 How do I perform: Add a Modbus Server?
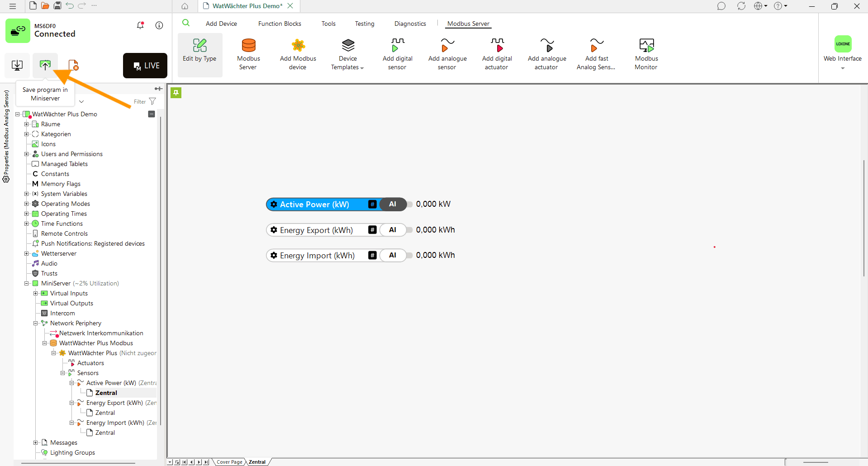pyautogui.click(x=248, y=54)
